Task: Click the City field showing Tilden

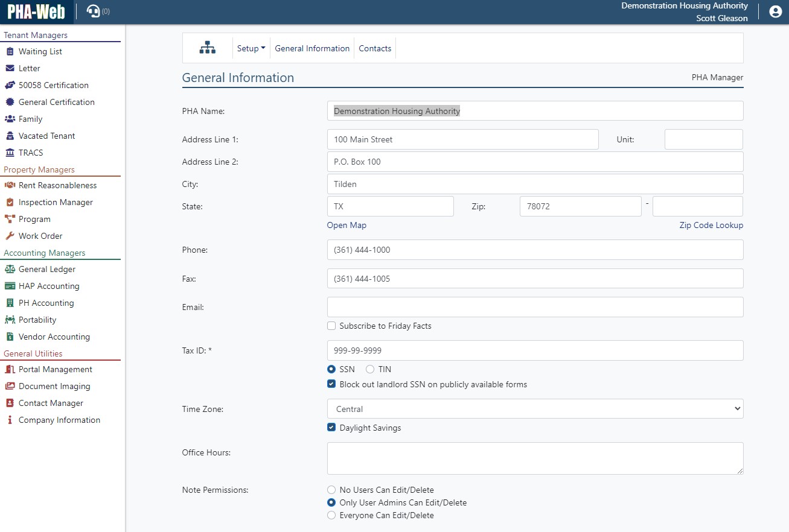Action: click(x=535, y=184)
